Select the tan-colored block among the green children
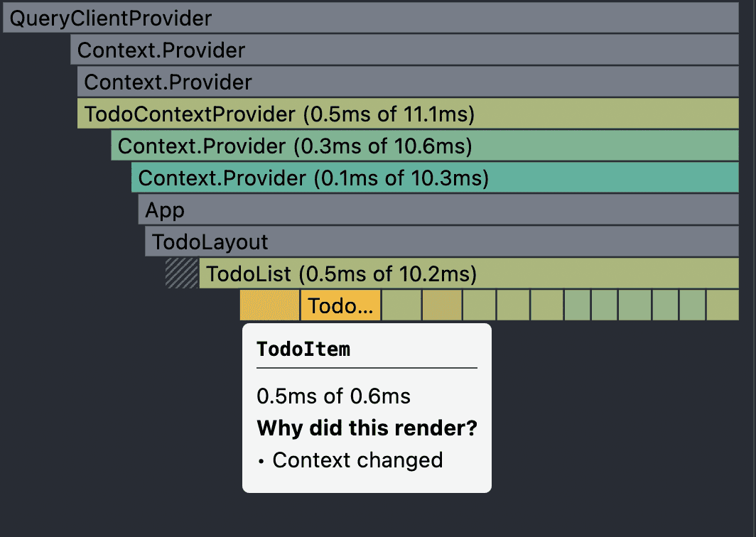The height and width of the screenshot is (537, 756). click(442, 305)
